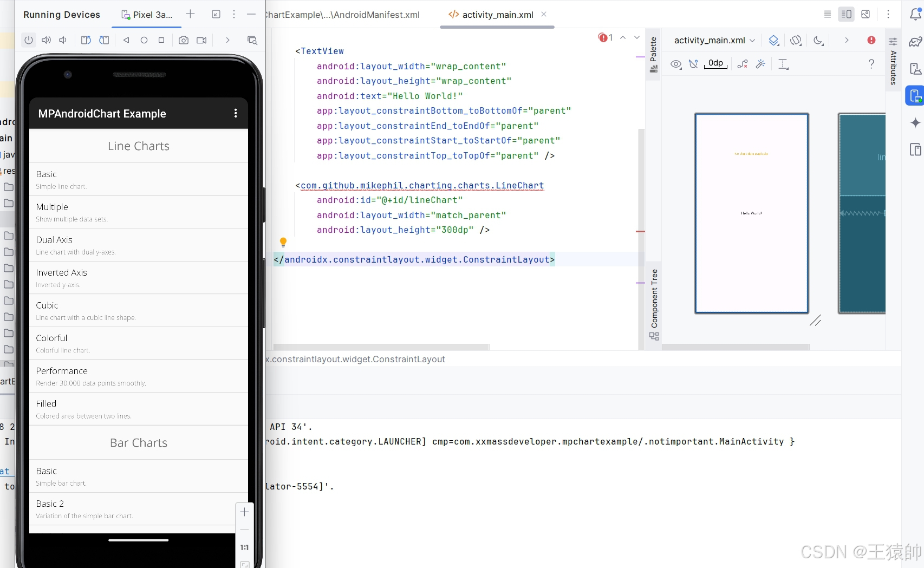The height and width of the screenshot is (568, 924).
Task: Open the Layout Inspector icon in Running Devices
Action: point(252,40)
